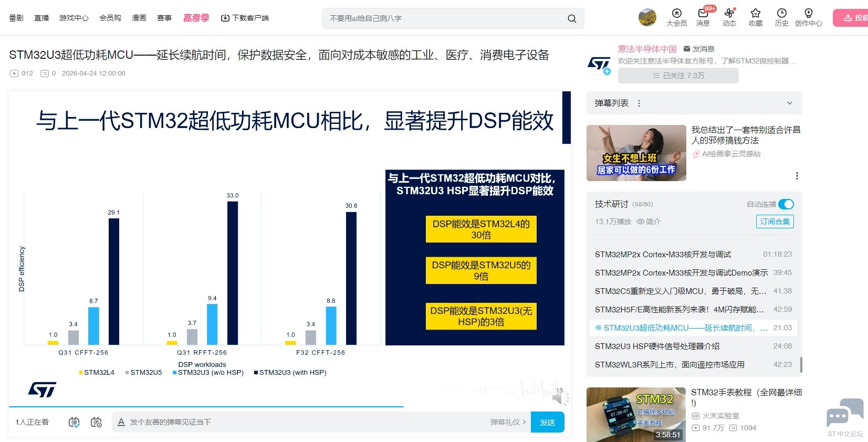Open the 女生不想上班 video thumbnail
The height and width of the screenshot is (442, 868).
click(x=636, y=153)
